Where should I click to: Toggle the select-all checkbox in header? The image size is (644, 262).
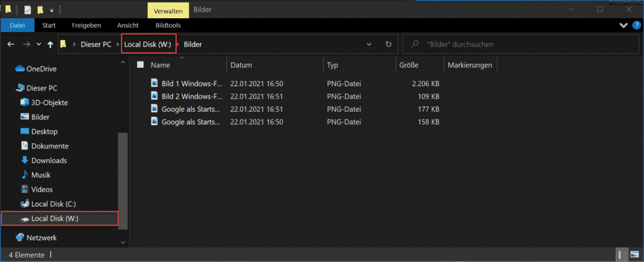(x=140, y=65)
